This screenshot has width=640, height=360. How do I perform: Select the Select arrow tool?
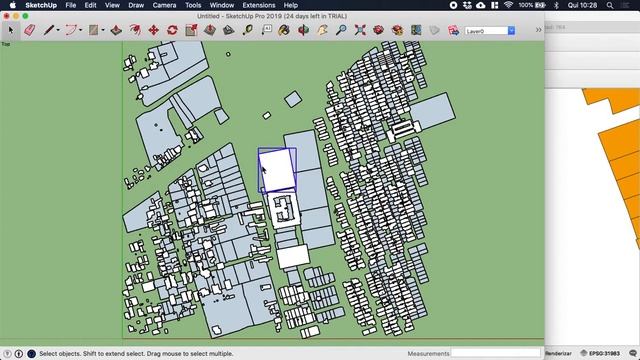tap(11, 30)
